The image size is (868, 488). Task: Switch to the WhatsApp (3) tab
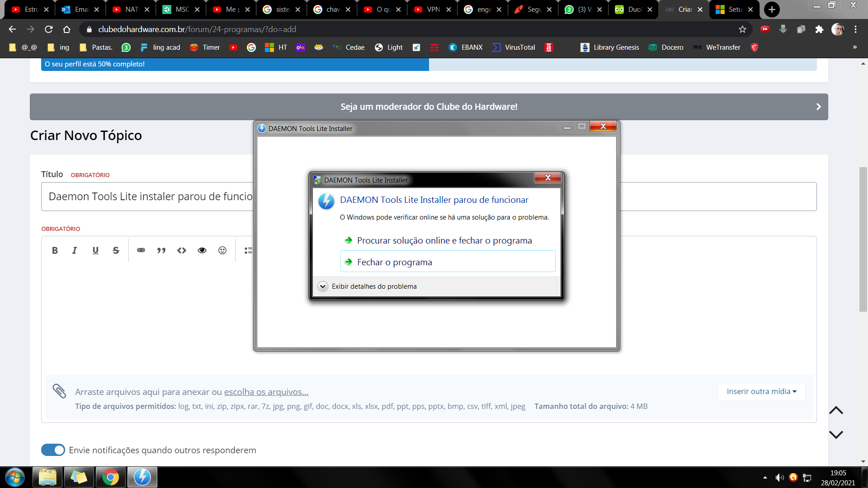583,9
